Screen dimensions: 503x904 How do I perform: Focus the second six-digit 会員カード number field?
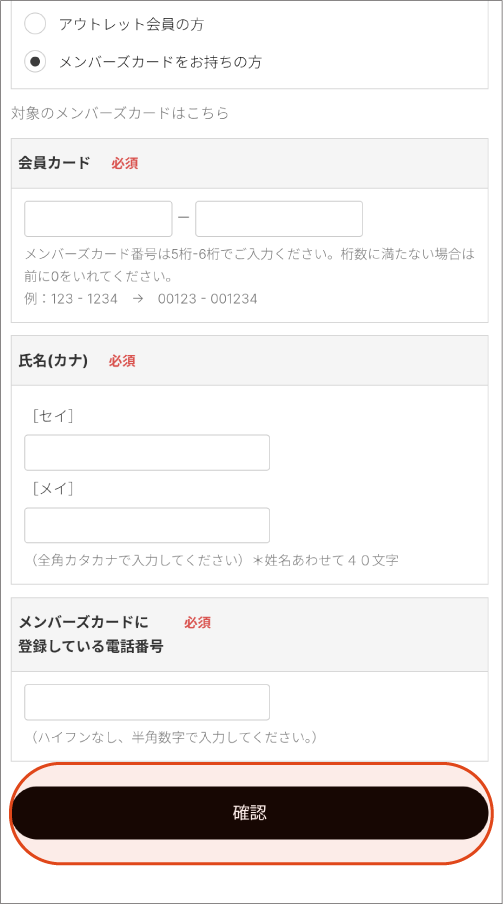click(x=279, y=219)
